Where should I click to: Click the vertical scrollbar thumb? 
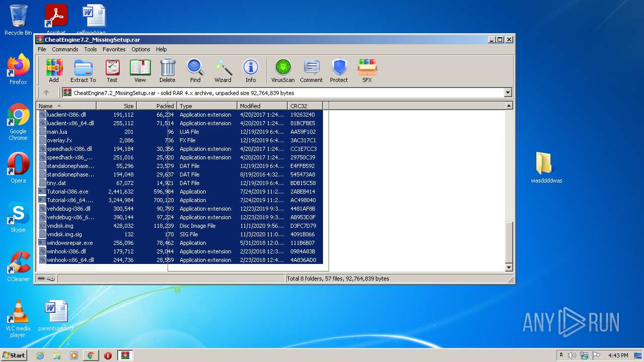(509, 242)
